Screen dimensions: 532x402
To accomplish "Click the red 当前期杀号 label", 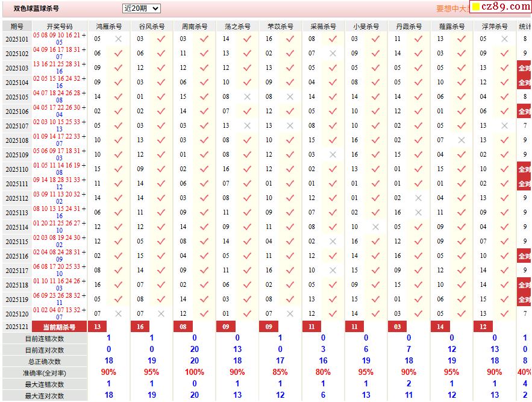I will 60,327.
